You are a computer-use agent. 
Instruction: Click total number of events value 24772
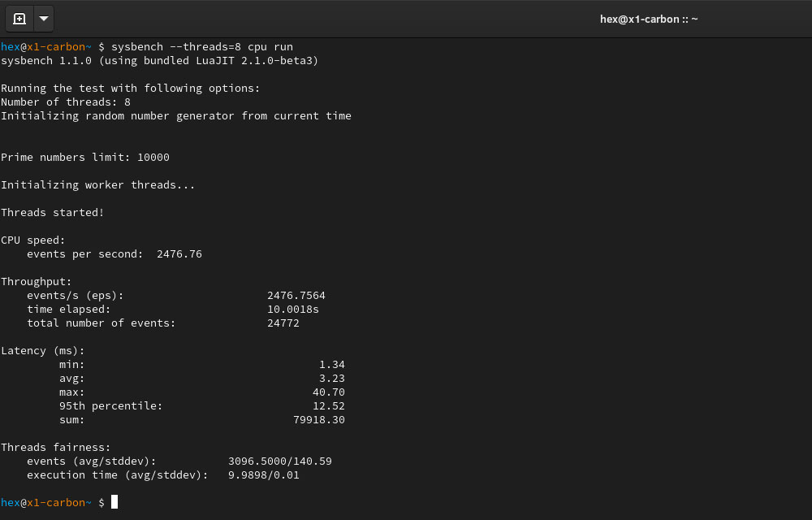pos(283,323)
